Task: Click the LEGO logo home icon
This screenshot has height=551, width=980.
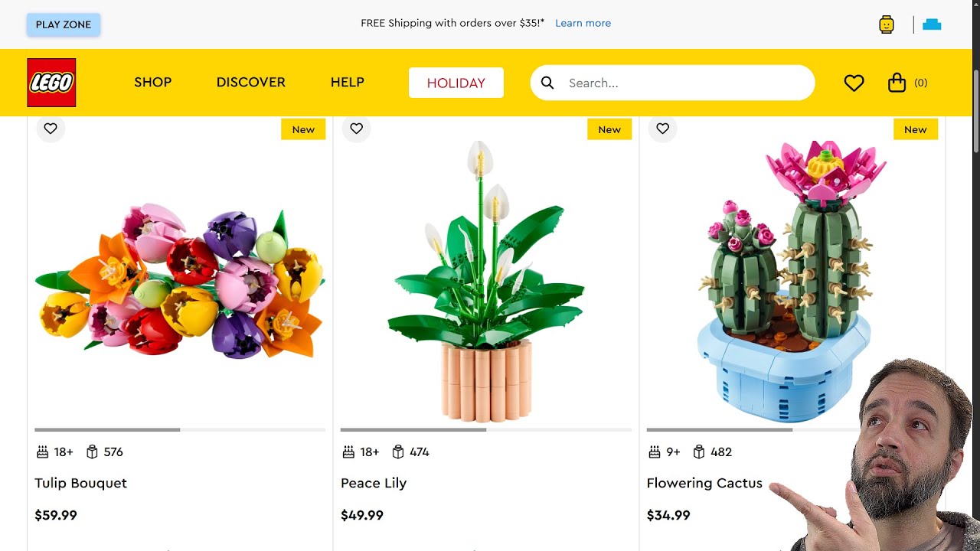Action: tap(51, 83)
